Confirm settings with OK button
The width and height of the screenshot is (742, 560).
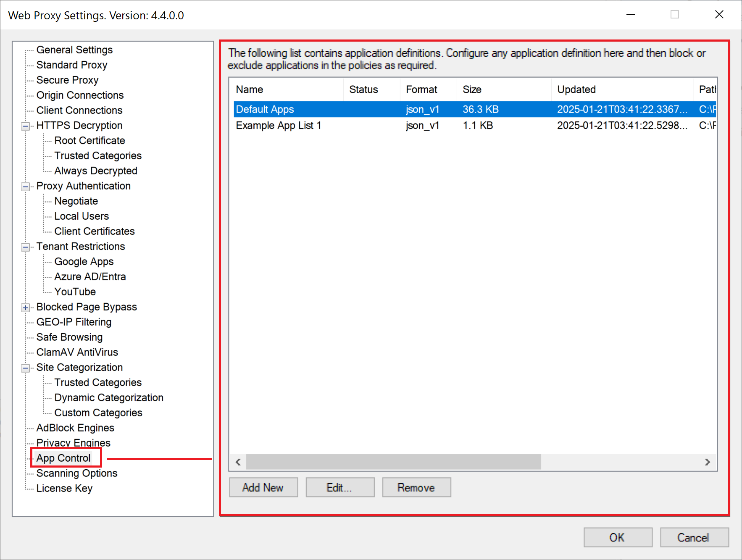(618, 537)
